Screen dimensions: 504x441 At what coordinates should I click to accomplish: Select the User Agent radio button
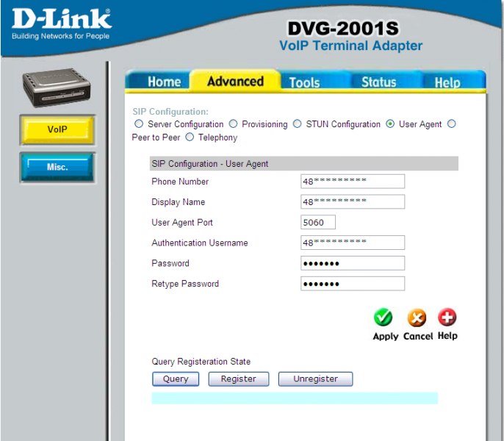coord(390,123)
